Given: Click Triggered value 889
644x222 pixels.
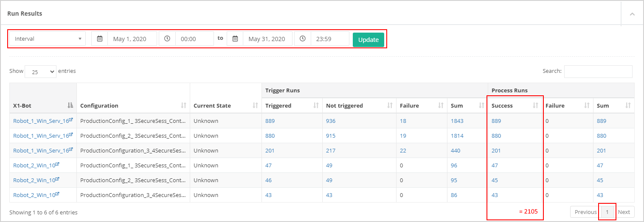Looking at the screenshot, I should pos(270,121).
